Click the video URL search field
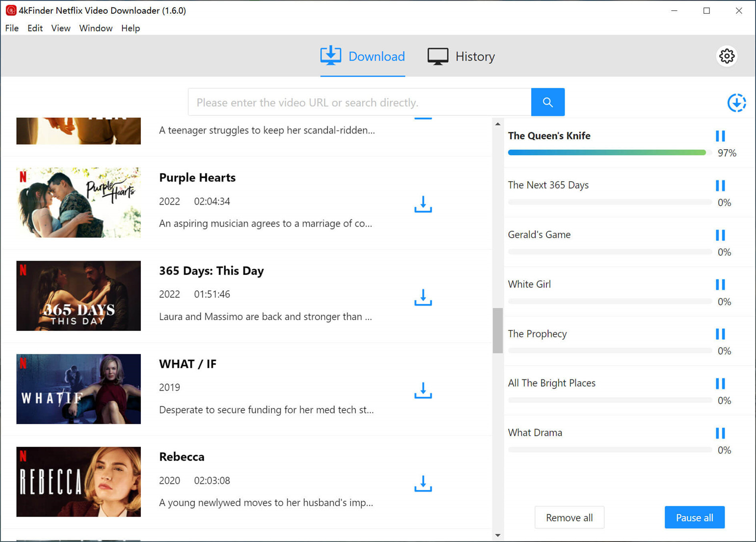The height and width of the screenshot is (542, 756). 359,102
